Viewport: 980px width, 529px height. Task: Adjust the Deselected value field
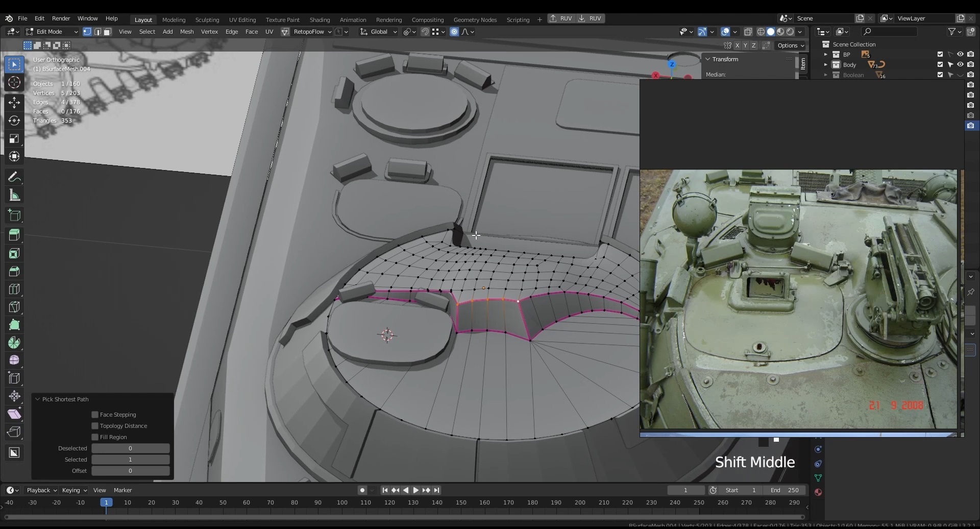click(x=130, y=448)
